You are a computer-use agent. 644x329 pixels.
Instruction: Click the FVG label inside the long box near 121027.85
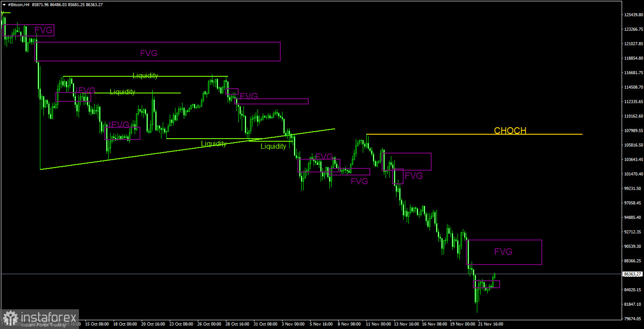point(149,53)
